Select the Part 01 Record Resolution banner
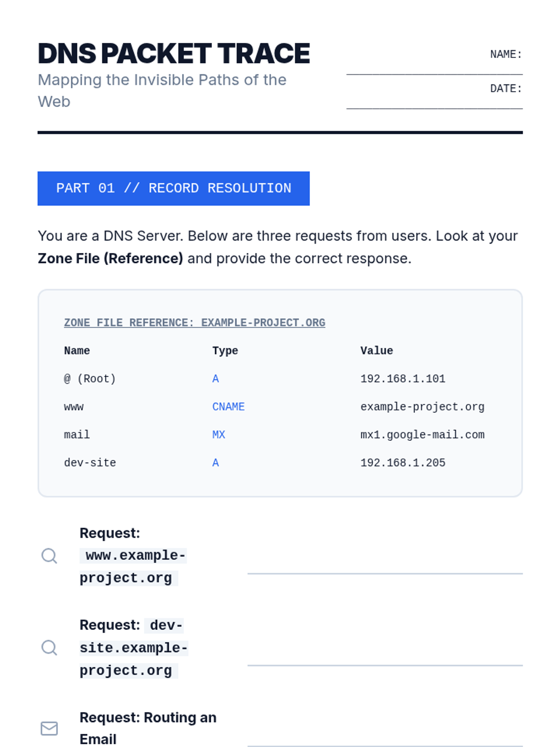The image size is (560, 747). pos(174,188)
